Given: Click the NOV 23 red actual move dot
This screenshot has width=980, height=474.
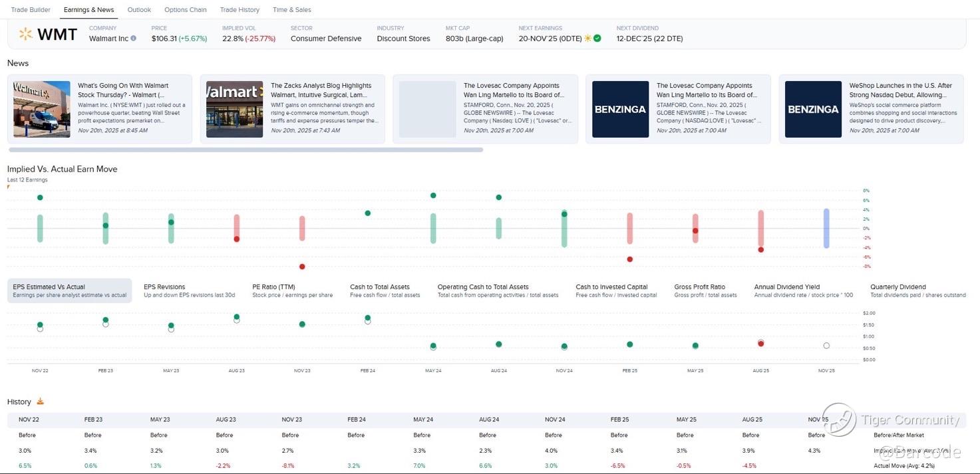Looking at the screenshot, I should point(302,267).
